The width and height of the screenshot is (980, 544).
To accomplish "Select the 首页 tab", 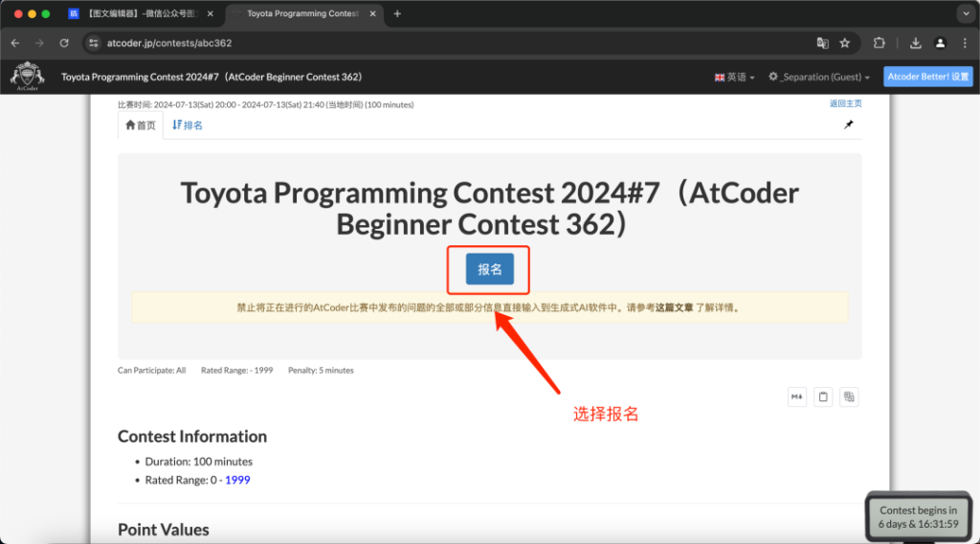I will pyautogui.click(x=141, y=125).
